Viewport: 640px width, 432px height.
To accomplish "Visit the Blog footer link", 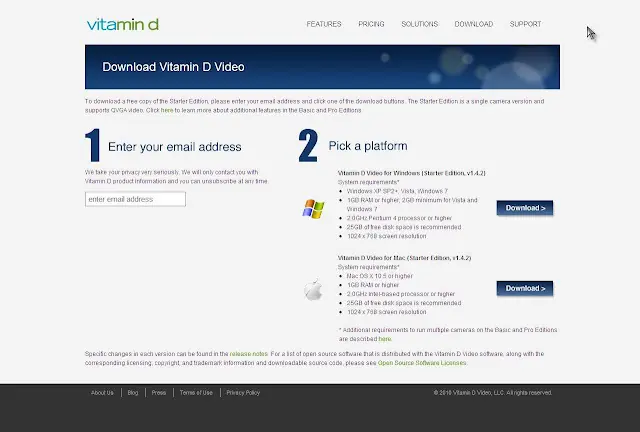I will 133,392.
